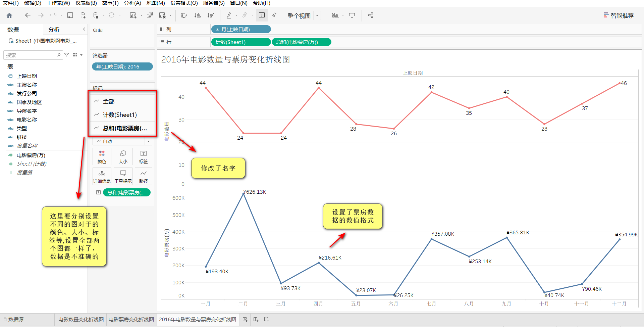Open the 颜色 color mark card
Screen dimensions: 644x327
102,157
